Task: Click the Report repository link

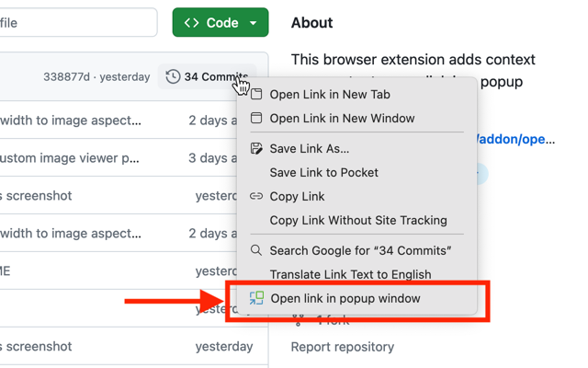Action: (x=342, y=347)
